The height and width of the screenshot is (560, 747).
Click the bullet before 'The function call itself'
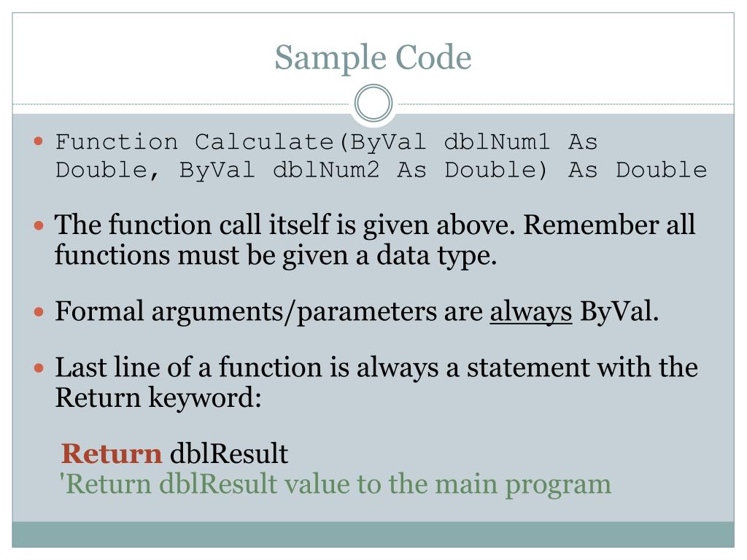coord(39,225)
